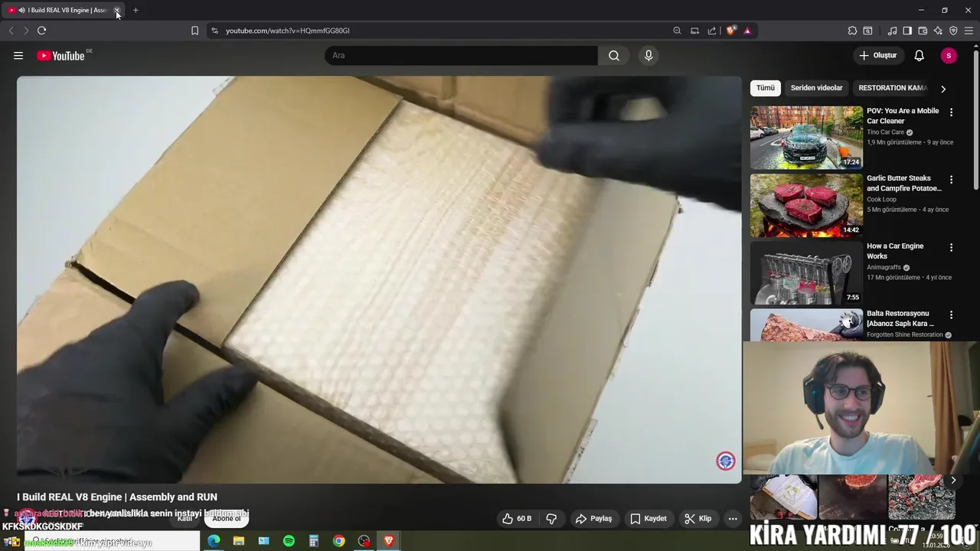Viewport: 980px width, 551px height.
Task: Open more actions ellipsis under video
Action: point(733,519)
